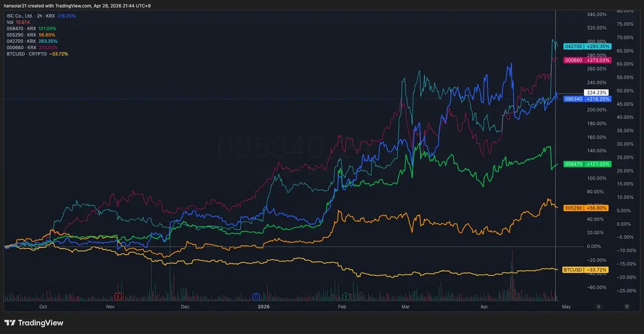Click the BTCUSD −33.72% price label
Viewport: 644px width, 334px height.
pos(586,269)
